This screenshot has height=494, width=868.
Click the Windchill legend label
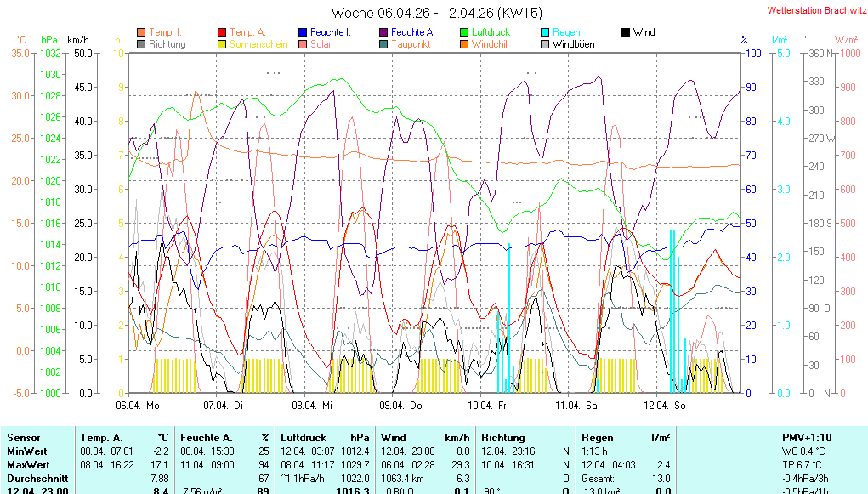[x=490, y=44]
